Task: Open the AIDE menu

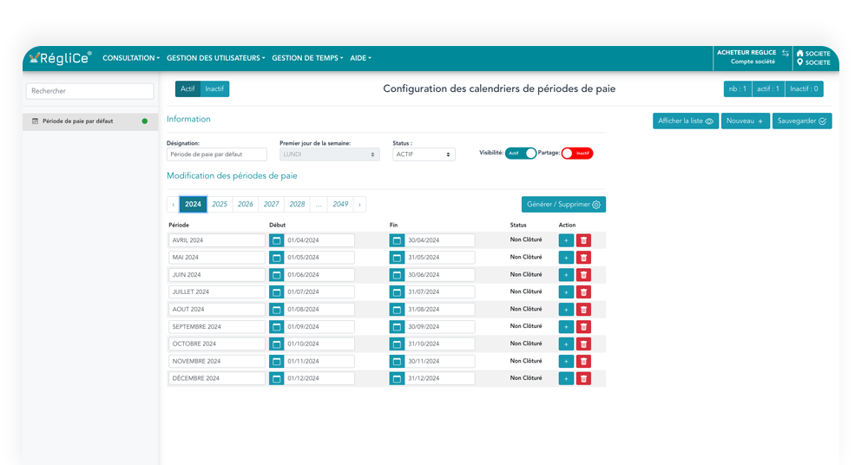Action: (360, 58)
